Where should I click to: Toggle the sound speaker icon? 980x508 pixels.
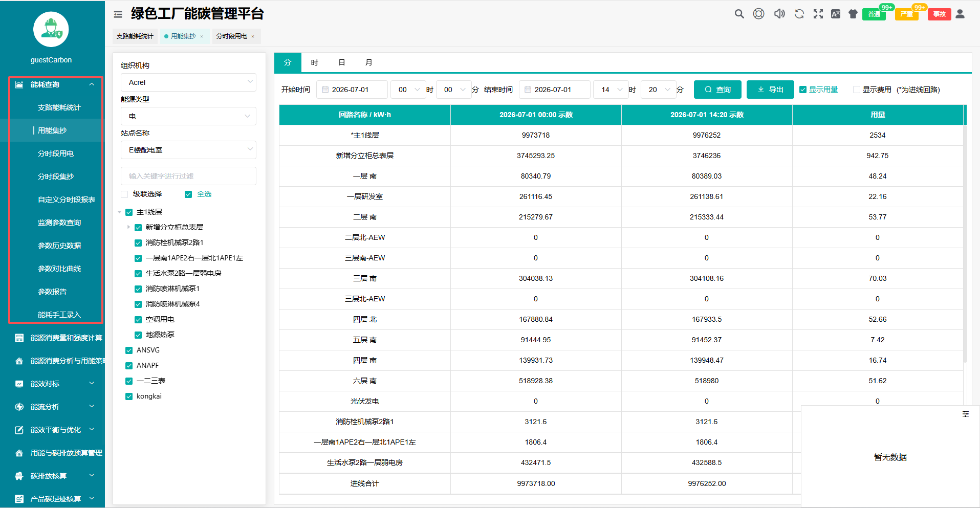click(779, 14)
